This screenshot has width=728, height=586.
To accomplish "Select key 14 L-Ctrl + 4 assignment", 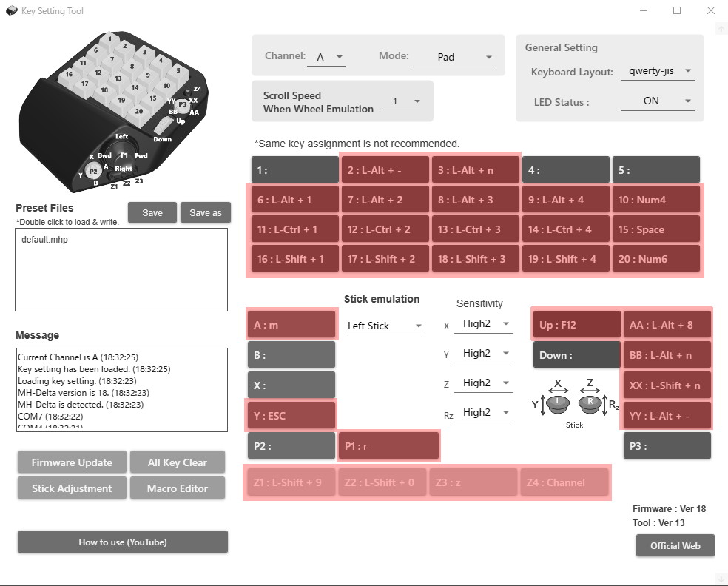I will (x=565, y=229).
